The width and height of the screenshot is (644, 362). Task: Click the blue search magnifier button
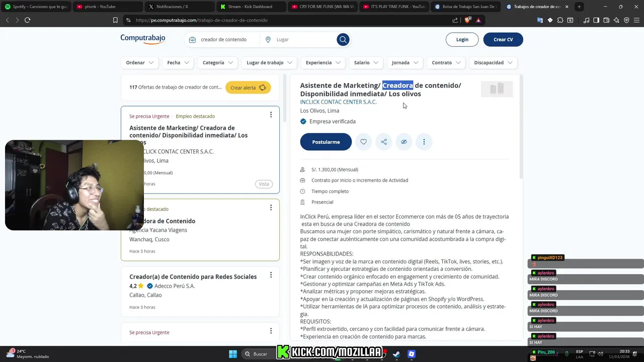(x=343, y=39)
